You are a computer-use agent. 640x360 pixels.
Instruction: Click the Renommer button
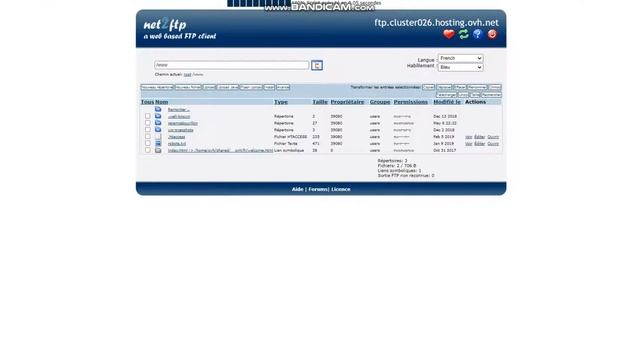point(477,87)
